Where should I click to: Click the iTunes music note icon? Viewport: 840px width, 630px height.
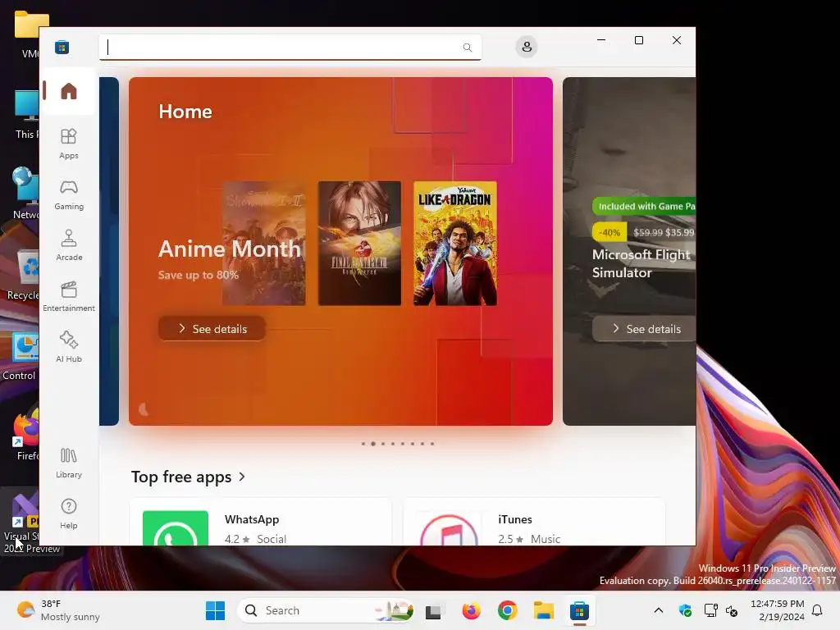pos(449,529)
